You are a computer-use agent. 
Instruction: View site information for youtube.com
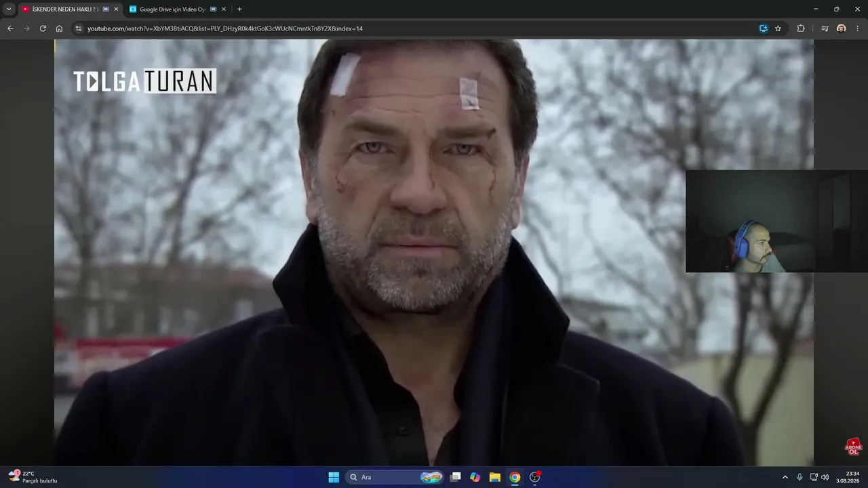pos(79,28)
